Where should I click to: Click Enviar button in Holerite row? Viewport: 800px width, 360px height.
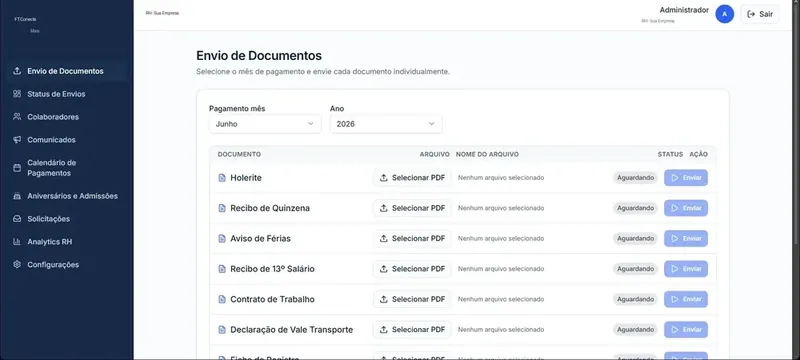click(686, 178)
